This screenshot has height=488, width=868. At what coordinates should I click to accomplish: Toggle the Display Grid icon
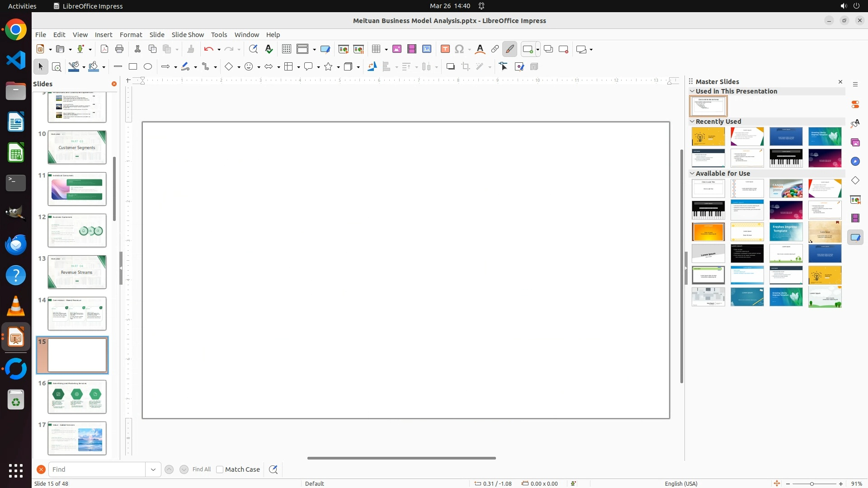pos(287,49)
